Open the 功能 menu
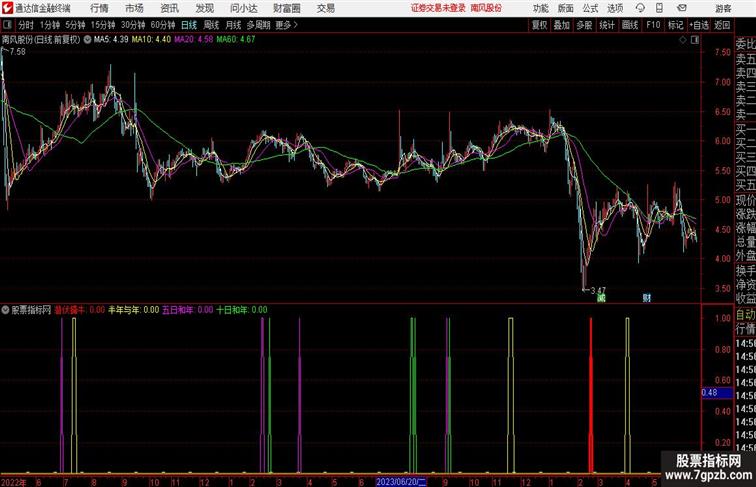This screenshot has width=756, height=487. (540, 8)
